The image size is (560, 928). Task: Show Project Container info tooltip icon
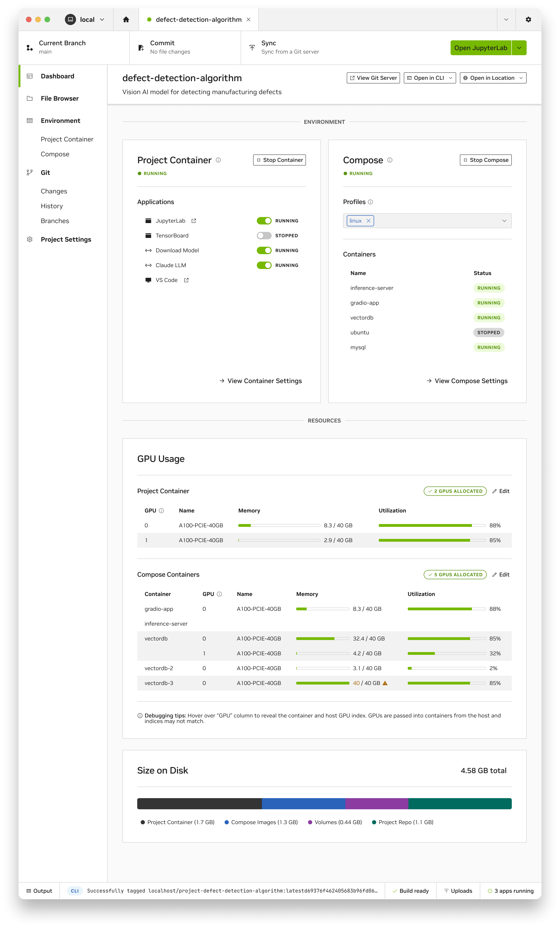click(x=218, y=160)
